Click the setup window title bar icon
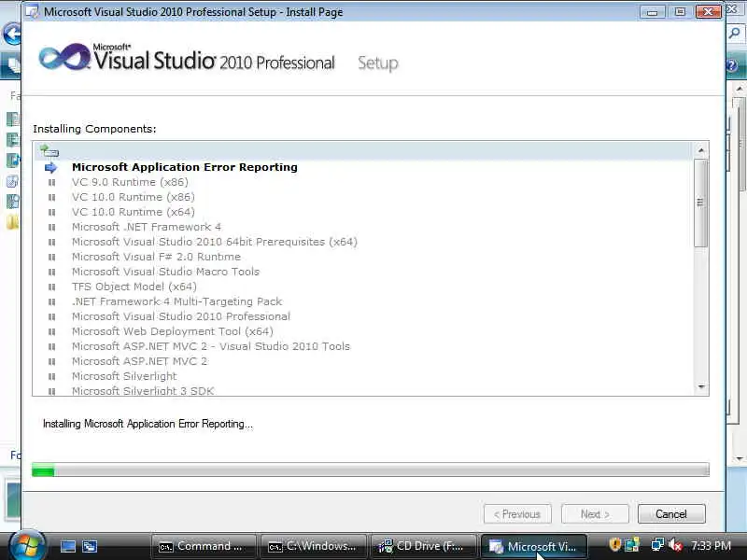747x560 pixels. coord(33,11)
